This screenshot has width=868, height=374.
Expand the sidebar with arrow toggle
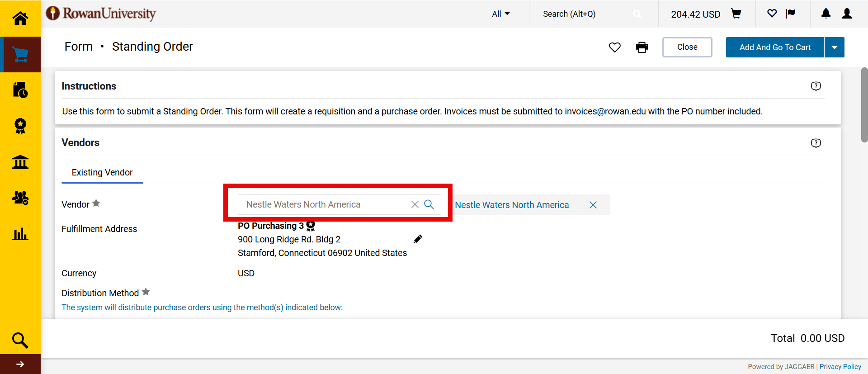coord(20,364)
